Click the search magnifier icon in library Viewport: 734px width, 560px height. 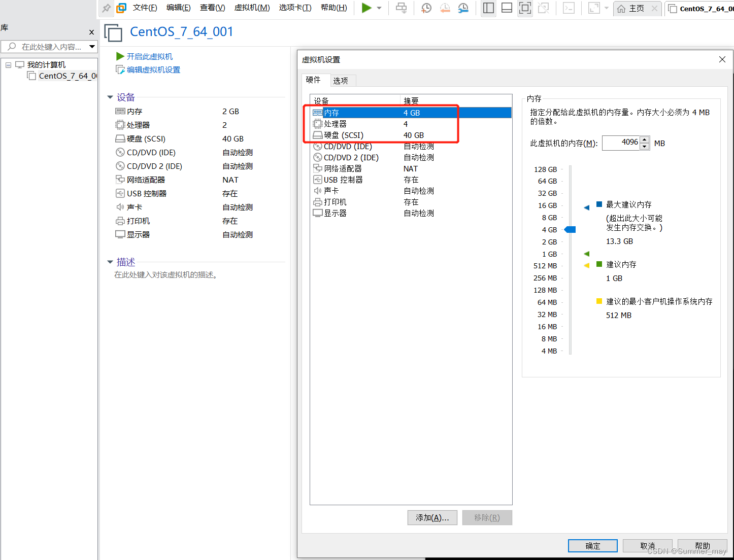[12, 47]
